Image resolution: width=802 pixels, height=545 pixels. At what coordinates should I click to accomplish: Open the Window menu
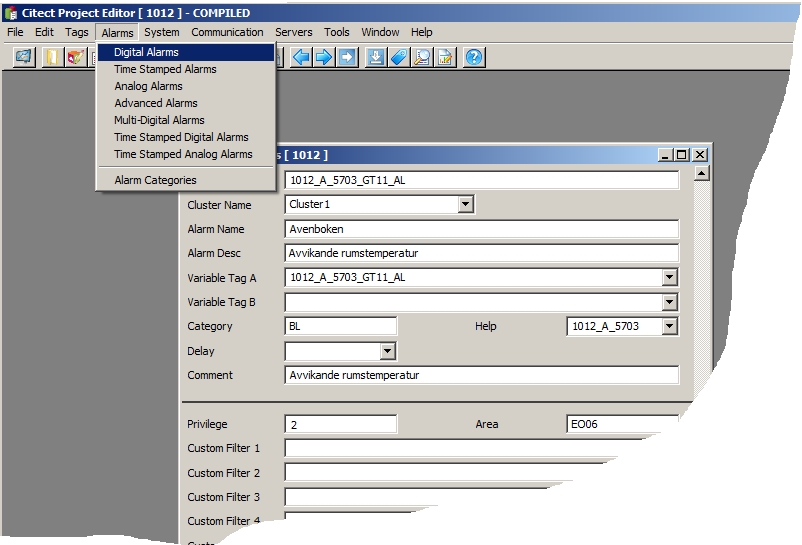tap(380, 32)
